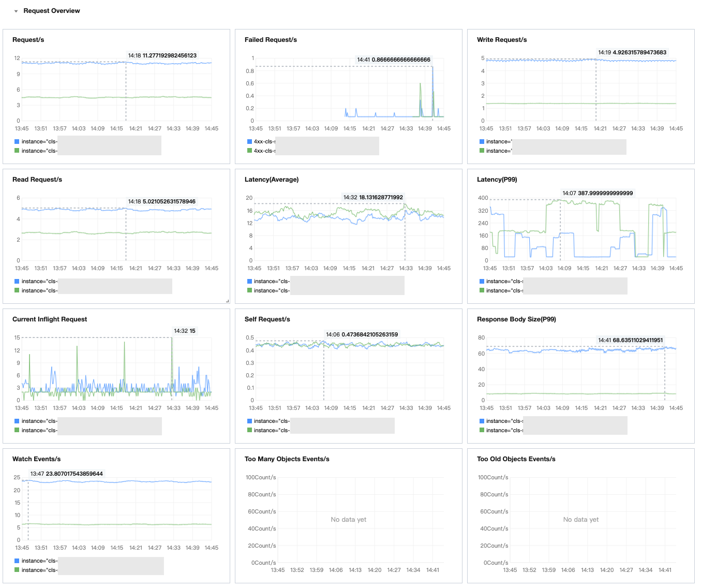Click blue legend icon in Current Inflight Request

click(17, 421)
